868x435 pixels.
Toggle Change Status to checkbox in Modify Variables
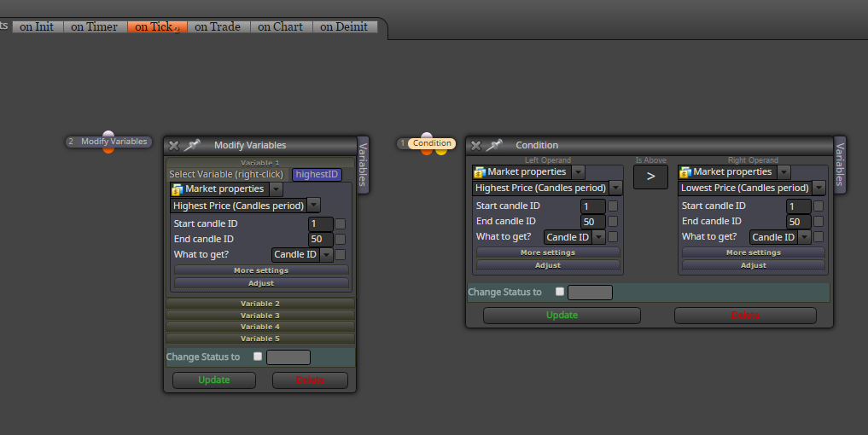[x=258, y=357]
